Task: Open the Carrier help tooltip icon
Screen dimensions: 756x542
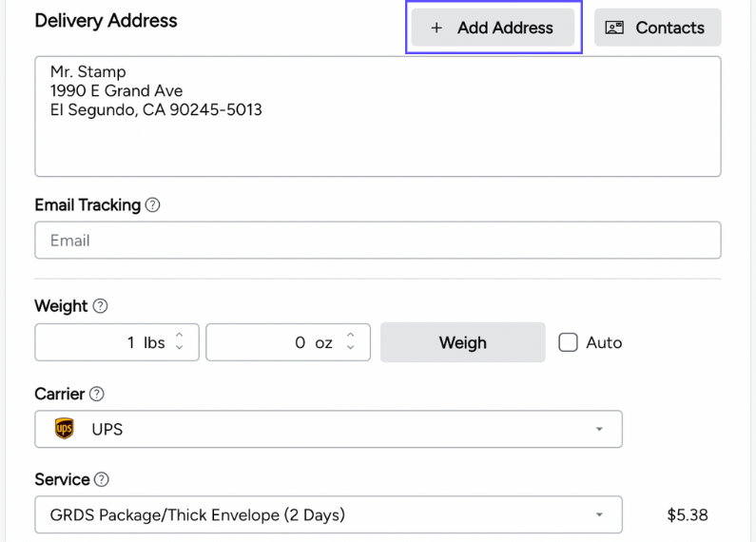Action: coord(97,394)
